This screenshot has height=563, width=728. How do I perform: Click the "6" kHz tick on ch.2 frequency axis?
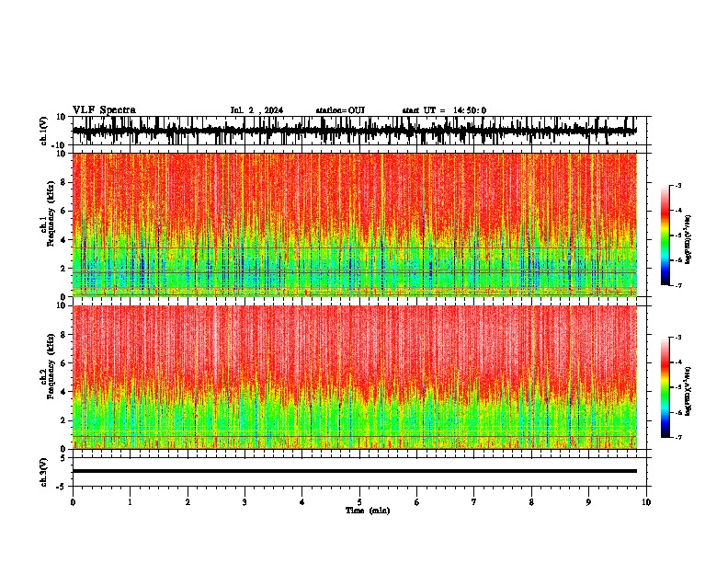tap(64, 363)
